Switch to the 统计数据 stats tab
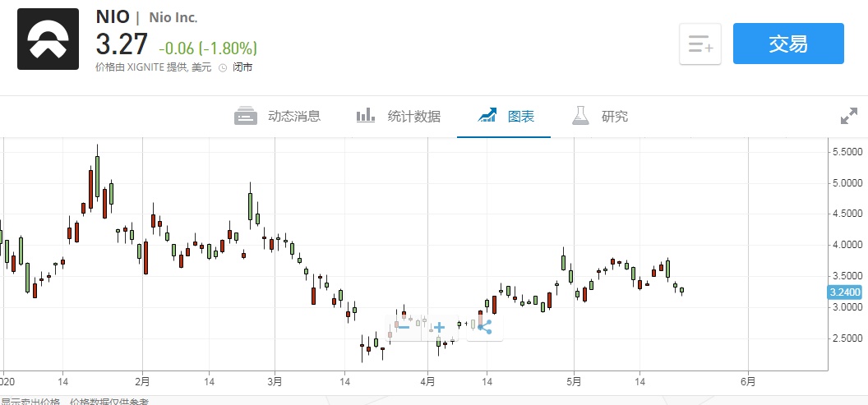 pos(398,116)
